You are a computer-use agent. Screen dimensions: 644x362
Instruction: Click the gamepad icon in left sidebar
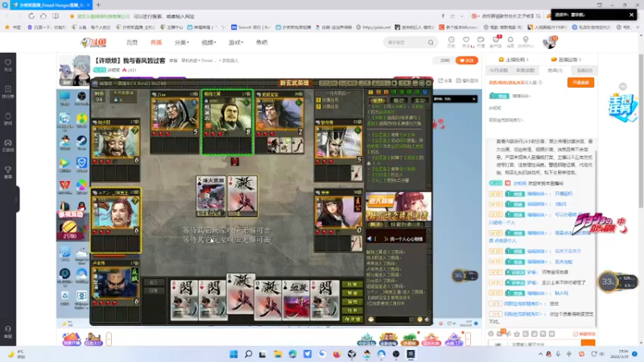pos(8,145)
